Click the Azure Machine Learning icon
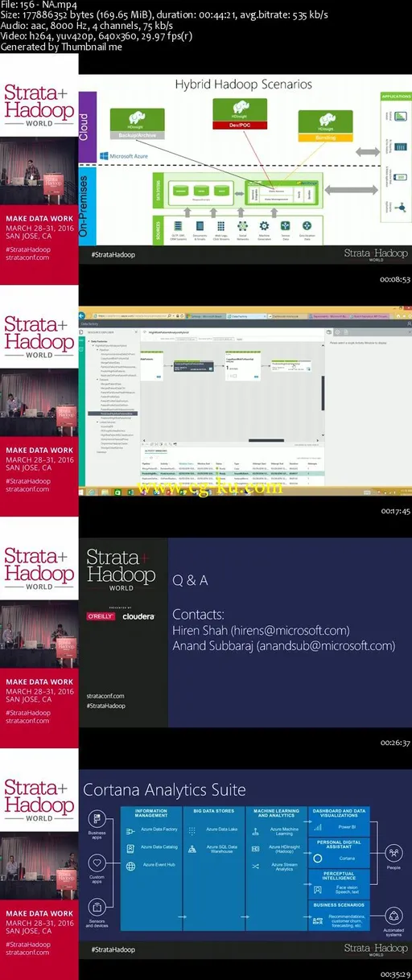 pyautogui.click(x=255, y=831)
